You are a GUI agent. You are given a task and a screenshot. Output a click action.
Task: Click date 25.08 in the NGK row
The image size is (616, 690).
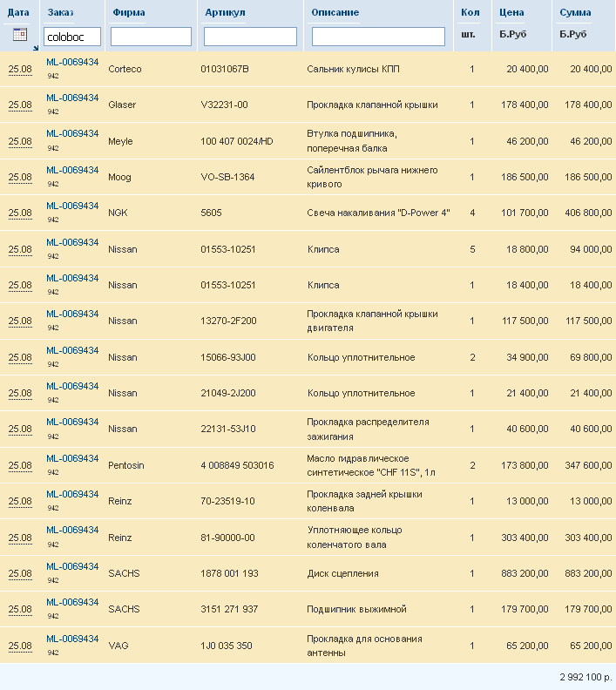tap(20, 213)
